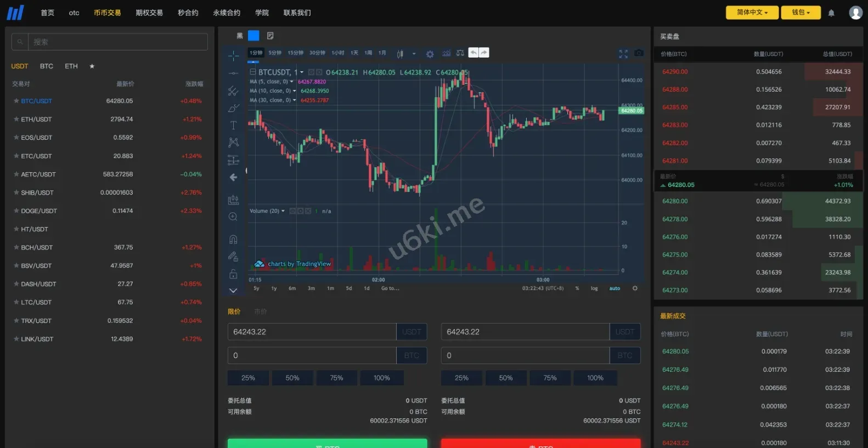The width and height of the screenshot is (868, 448).
Task: Open the candlestick chart style dropdown arrow
Action: 414,54
